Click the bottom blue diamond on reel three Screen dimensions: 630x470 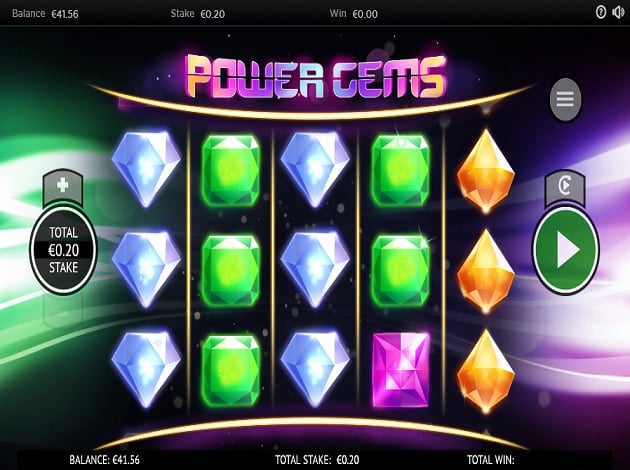coord(315,370)
